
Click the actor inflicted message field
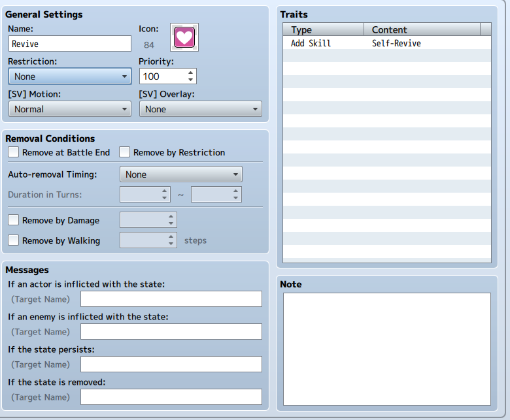pos(171,299)
